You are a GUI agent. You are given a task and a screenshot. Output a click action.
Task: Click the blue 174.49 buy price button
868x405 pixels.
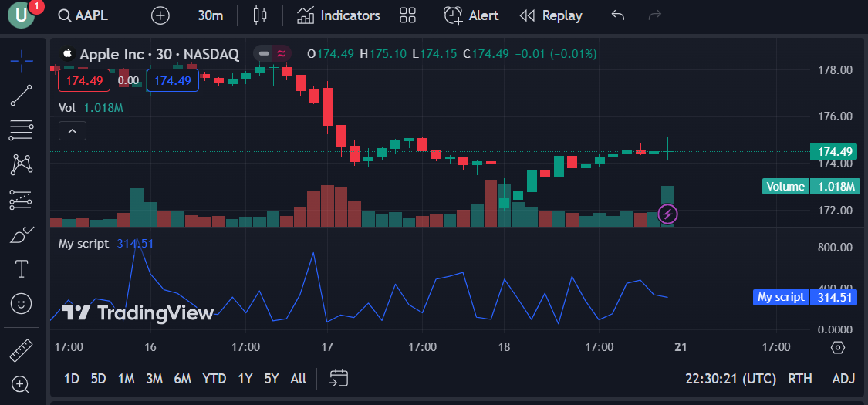pyautogui.click(x=172, y=81)
